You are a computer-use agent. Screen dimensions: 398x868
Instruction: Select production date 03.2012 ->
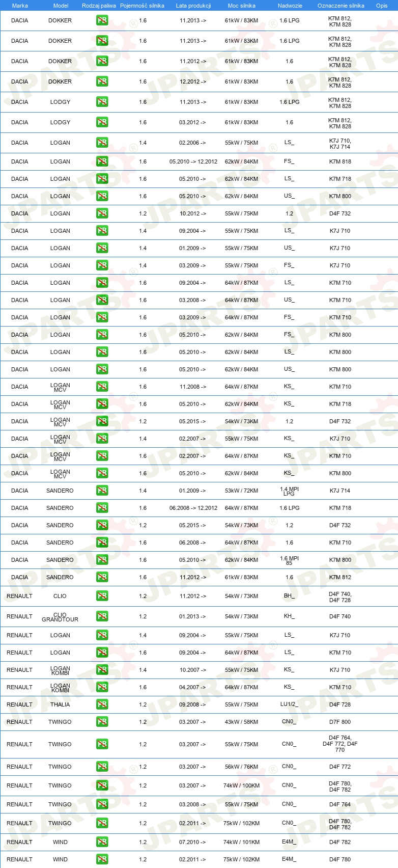[192, 122]
